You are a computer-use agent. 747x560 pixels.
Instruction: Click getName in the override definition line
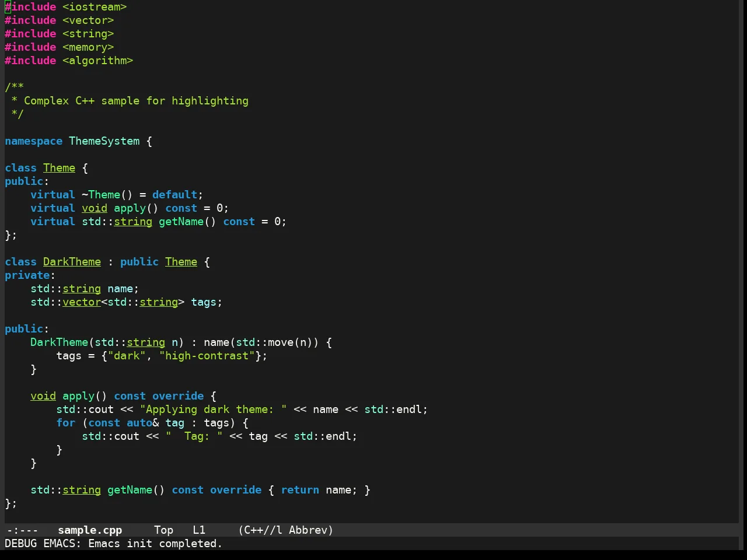pos(130,490)
